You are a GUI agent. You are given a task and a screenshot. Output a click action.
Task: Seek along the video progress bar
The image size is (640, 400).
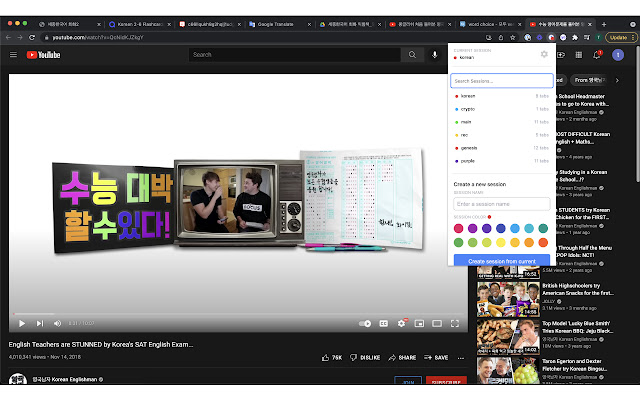(238, 314)
